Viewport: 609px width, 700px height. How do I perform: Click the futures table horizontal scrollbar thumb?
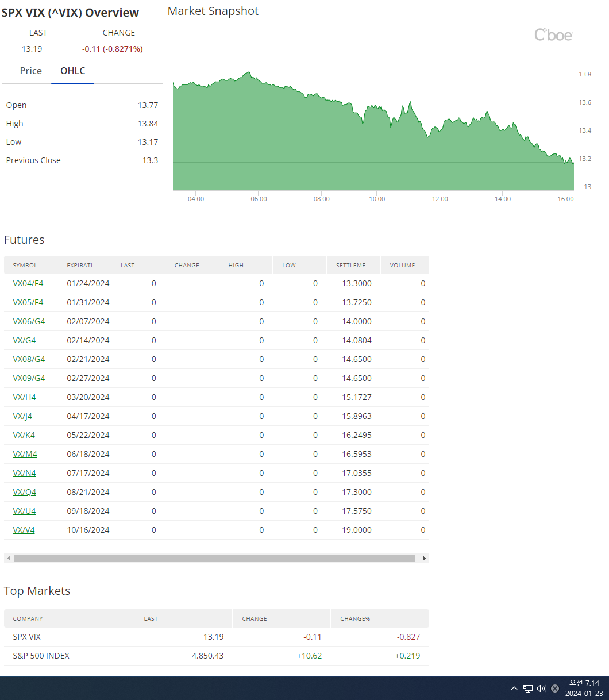214,558
